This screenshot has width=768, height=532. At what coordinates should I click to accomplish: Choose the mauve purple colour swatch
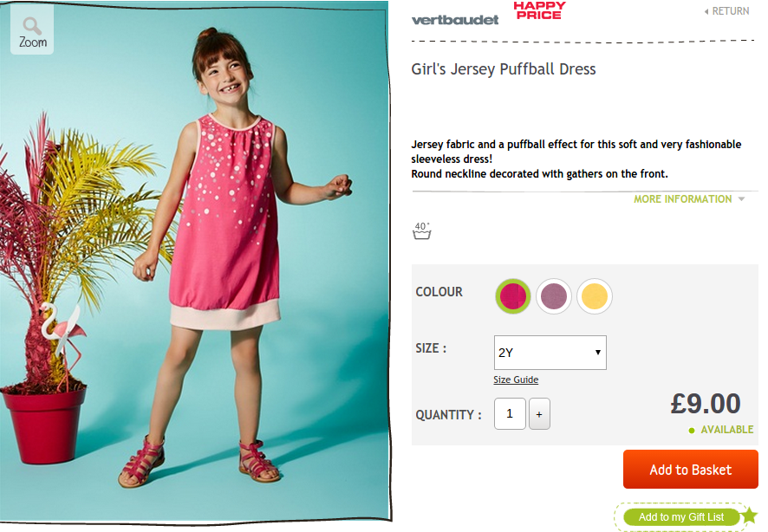point(554,296)
